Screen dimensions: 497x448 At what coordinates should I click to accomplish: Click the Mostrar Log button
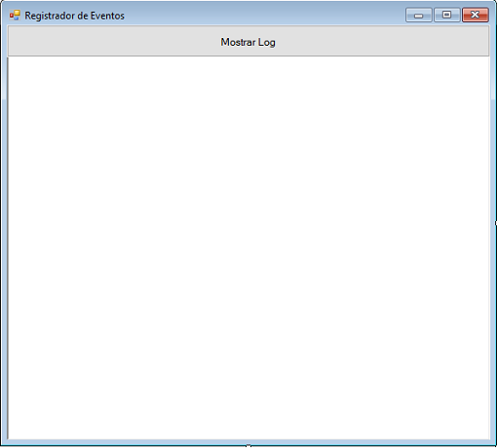[248, 41]
